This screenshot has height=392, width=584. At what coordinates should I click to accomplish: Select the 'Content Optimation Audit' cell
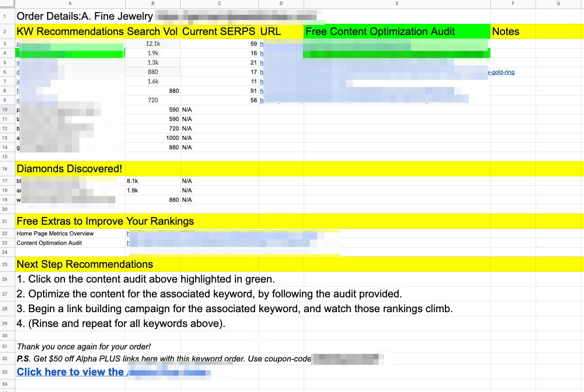click(x=49, y=243)
